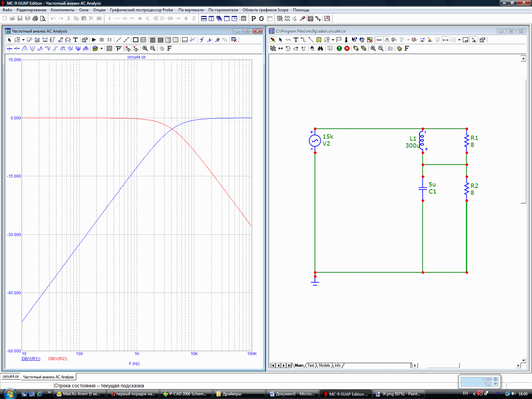The height and width of the screenshot is (399, 532).
Task: Toggle the TEXT display button in schematic
Action: tap(379, 40)
